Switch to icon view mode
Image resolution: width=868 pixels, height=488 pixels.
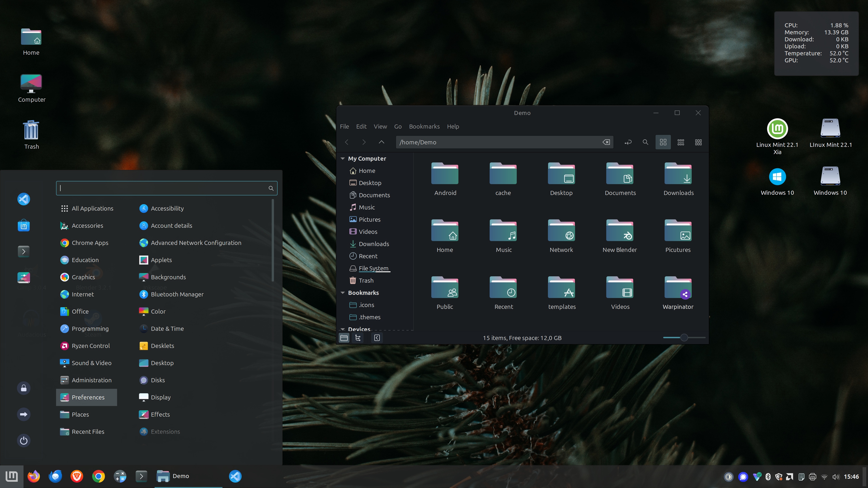coord(663,142)
